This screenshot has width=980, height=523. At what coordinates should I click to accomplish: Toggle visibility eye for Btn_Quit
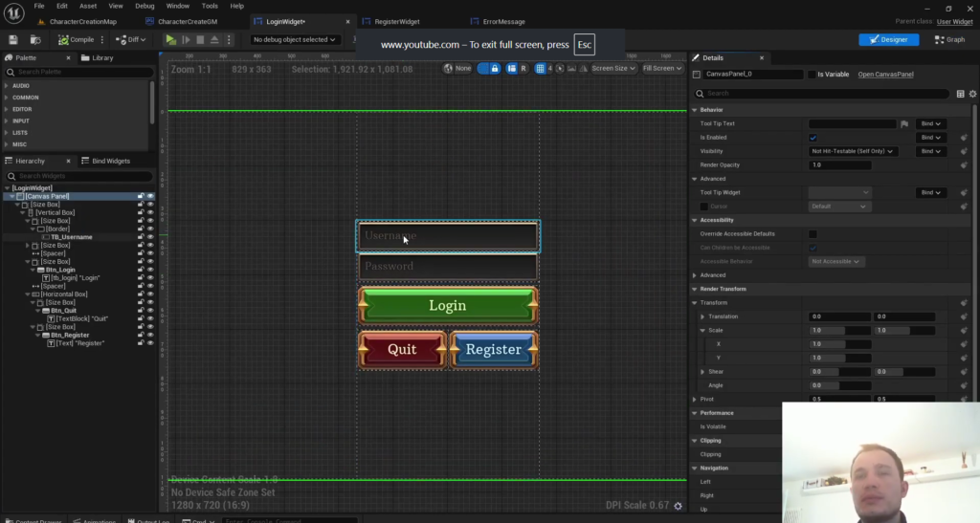point(150,310)
